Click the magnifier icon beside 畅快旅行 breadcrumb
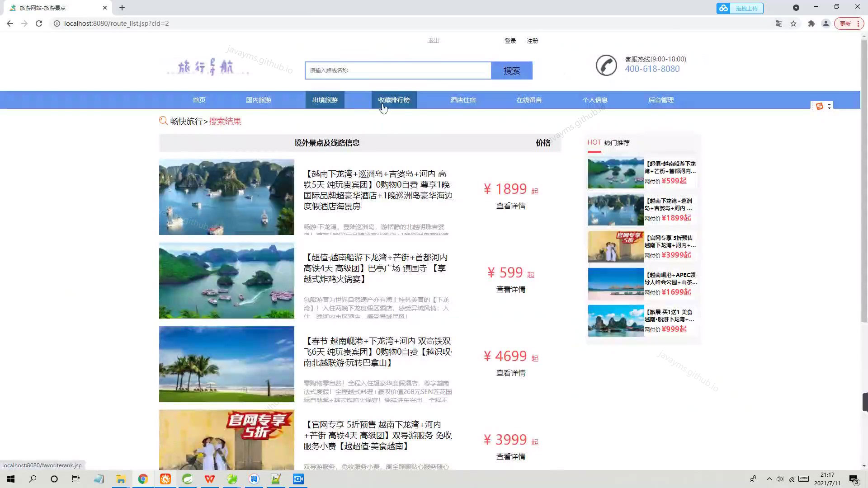The image size is (868, 488). tap(164, 121)
